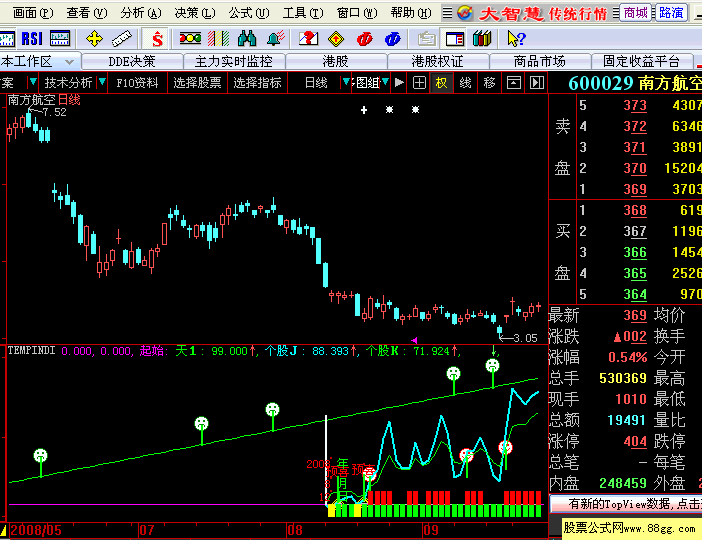
Task: Switch to the 港股 tab
Action: point(335,61)
